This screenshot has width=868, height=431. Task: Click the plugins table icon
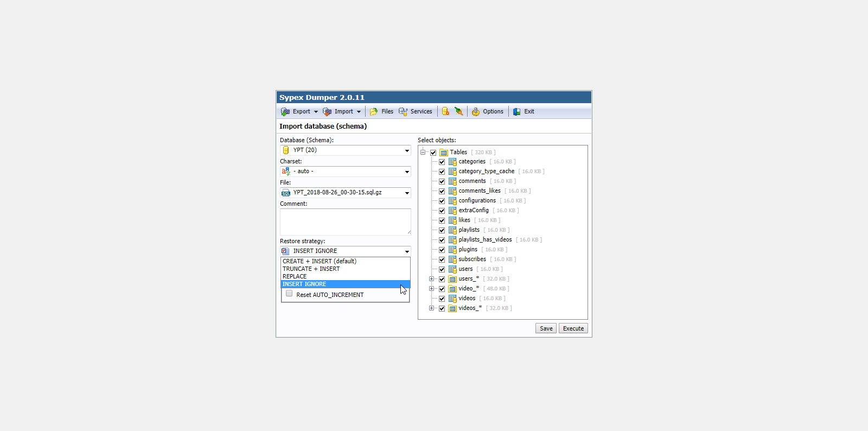click(x=452, y=250)
